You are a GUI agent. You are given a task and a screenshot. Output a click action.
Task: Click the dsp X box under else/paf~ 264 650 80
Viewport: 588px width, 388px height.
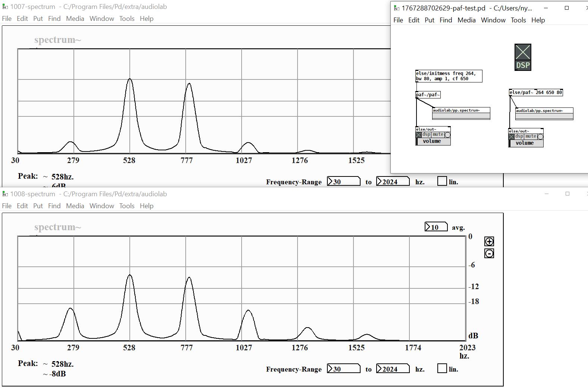point(512,137)
